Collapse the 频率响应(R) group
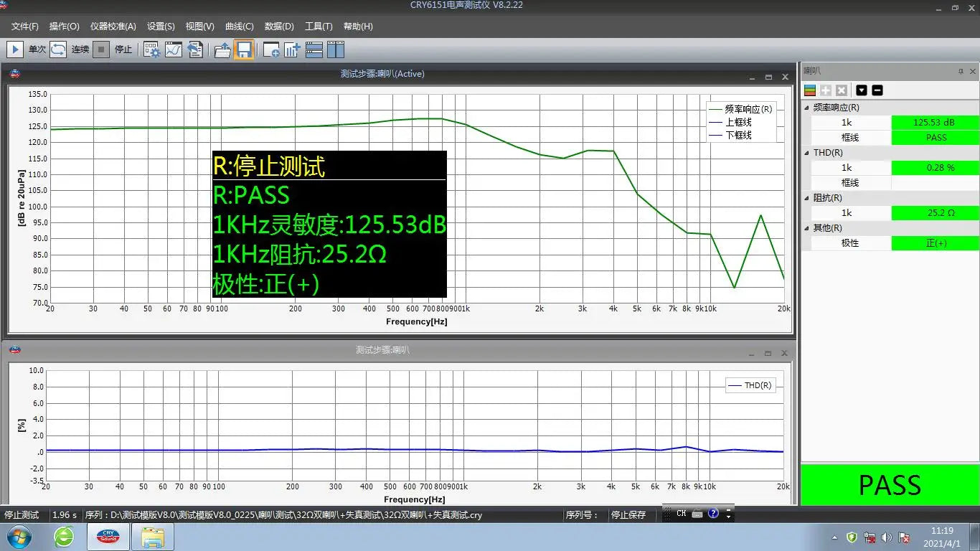 [x=807, y=108]
